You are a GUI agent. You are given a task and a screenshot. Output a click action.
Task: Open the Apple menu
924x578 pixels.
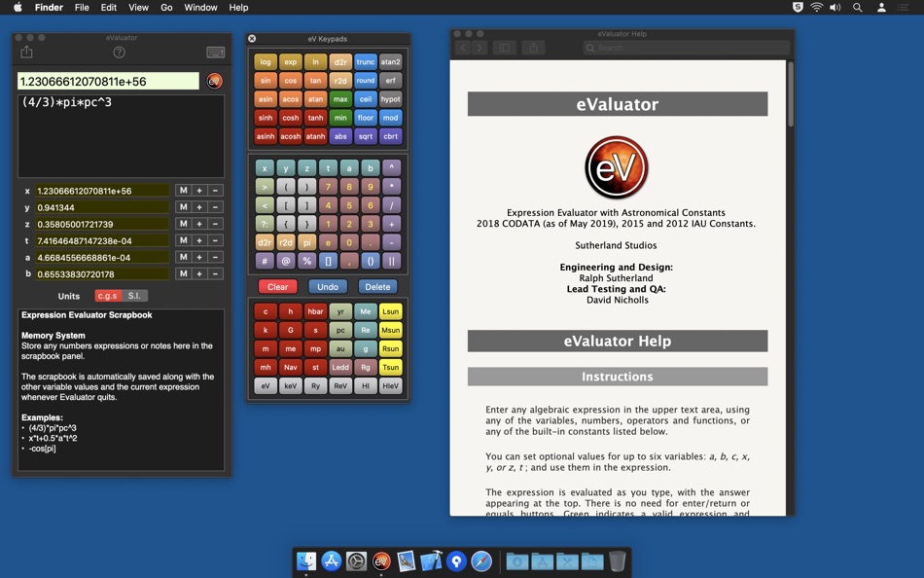(18, 7)
